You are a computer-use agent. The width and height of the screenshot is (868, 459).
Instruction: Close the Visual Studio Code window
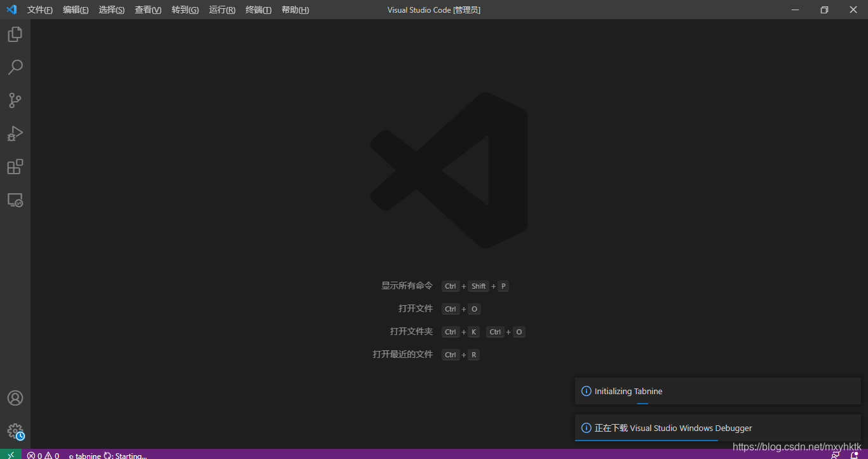tap(853, 10)
